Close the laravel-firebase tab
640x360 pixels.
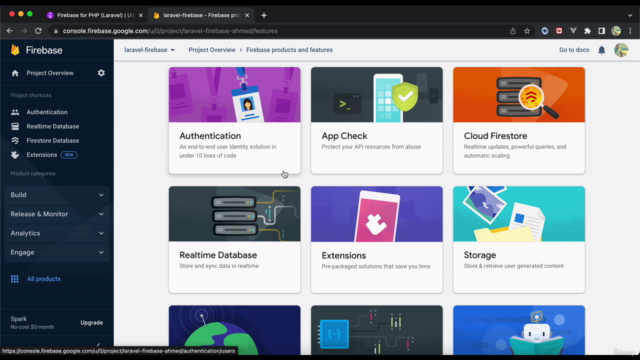point(247,16)
